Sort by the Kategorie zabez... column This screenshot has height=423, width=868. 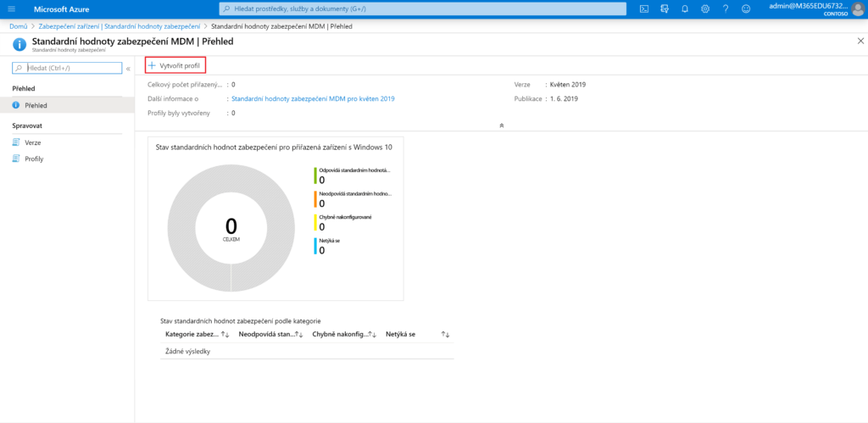point(225,335)
